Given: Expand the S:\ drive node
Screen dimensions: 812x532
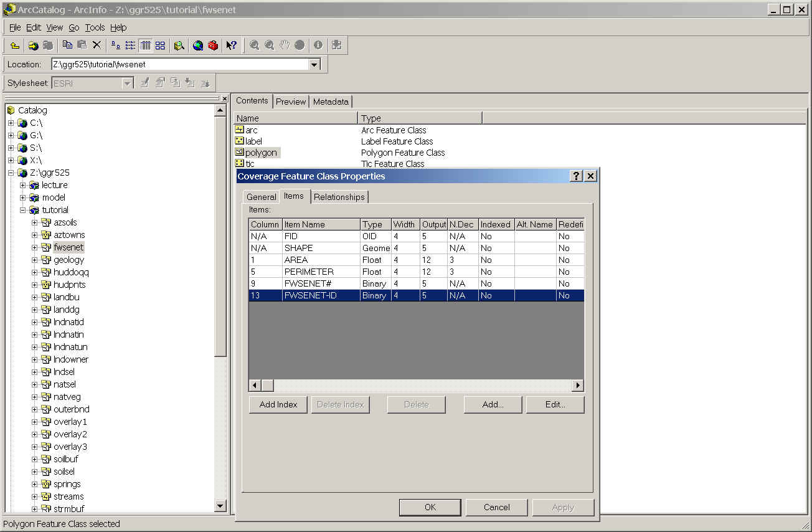Looking at the screenshot, I should click(11, 148).
